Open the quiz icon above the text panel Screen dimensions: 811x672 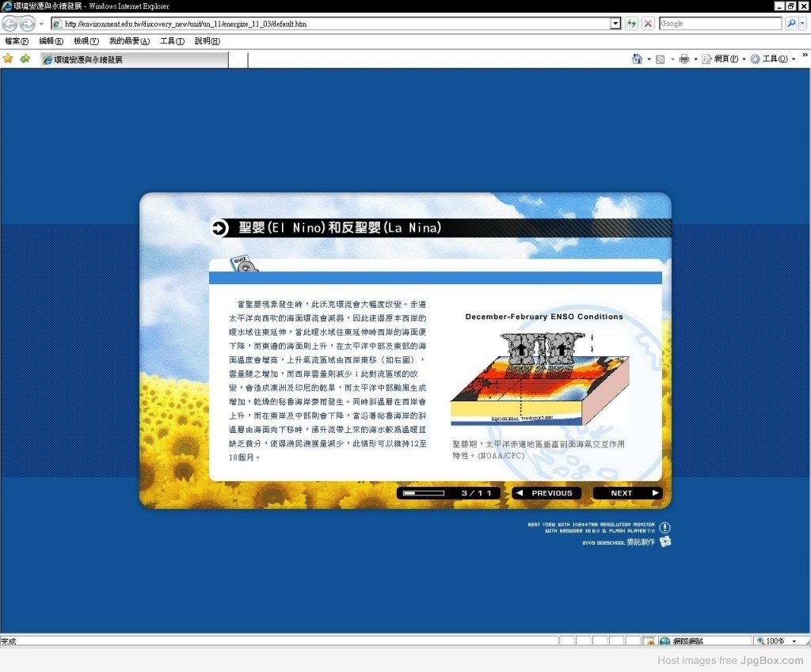(x=244, y=265)
